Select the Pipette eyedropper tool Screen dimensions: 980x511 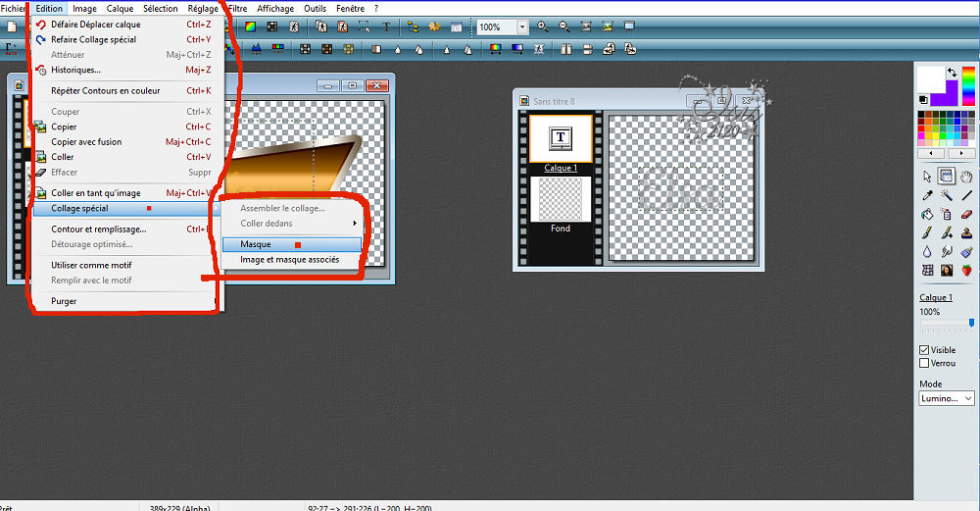tap(927, 195)
